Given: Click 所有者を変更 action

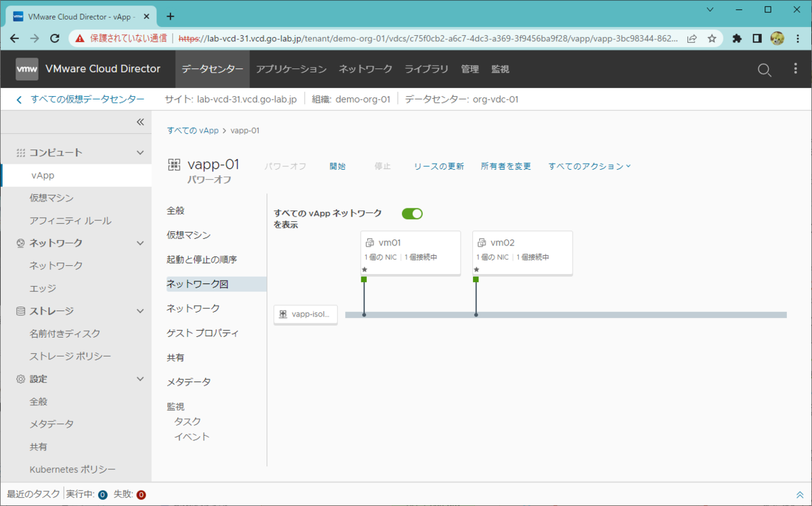Looking at the screenshot, I should coord(505,166).
